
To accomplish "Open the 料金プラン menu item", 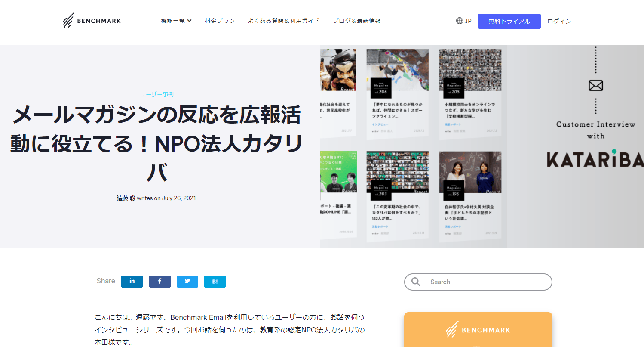I will pyautogui.click(x=220, y=21).
